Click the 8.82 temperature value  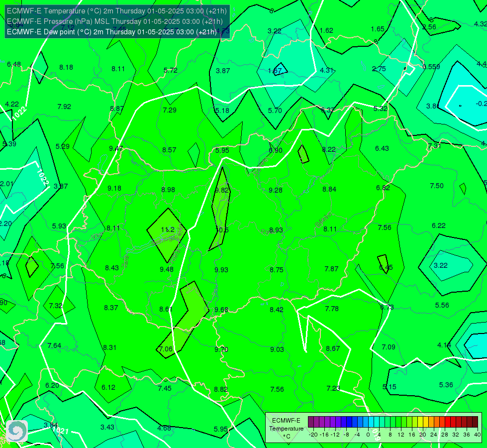point(221,389)
